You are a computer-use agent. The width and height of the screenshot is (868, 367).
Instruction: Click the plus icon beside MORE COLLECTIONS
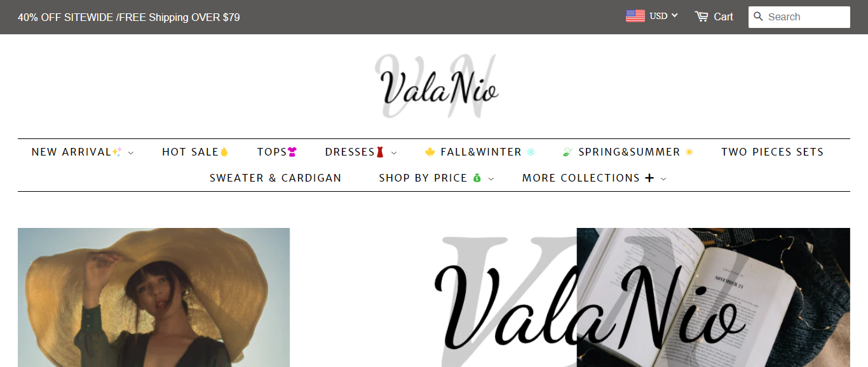649,178
